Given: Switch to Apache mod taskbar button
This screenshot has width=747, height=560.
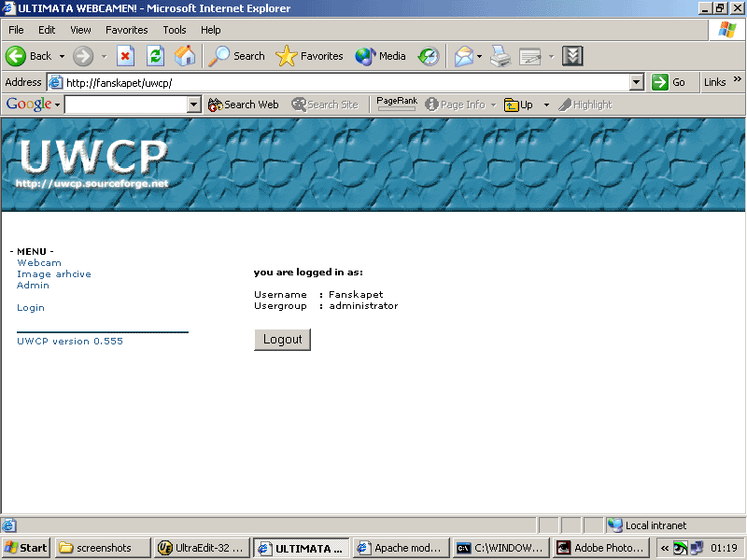Looking at the screenshot, I should 402,548.
